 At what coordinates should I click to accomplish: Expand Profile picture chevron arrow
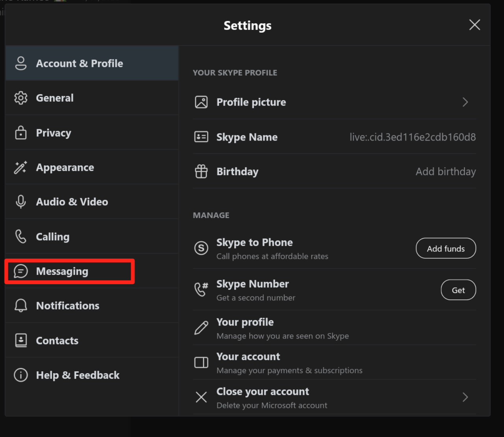click(465, 102)
